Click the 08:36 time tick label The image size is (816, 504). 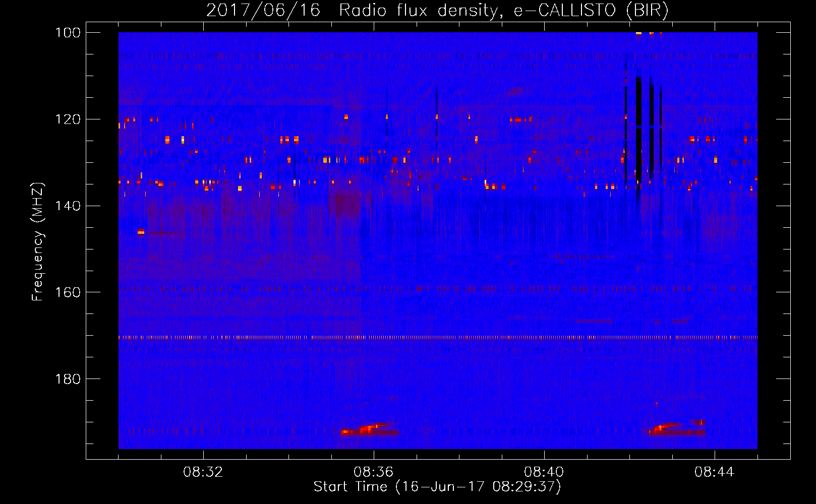374,472
